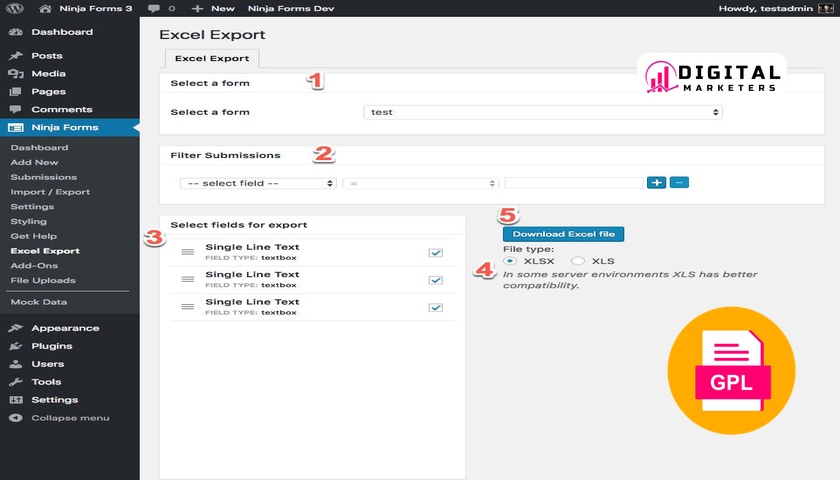Click the Filter Submissions heading
The width and height of the screenshot is (840, 480).
[x=226, y=155]
